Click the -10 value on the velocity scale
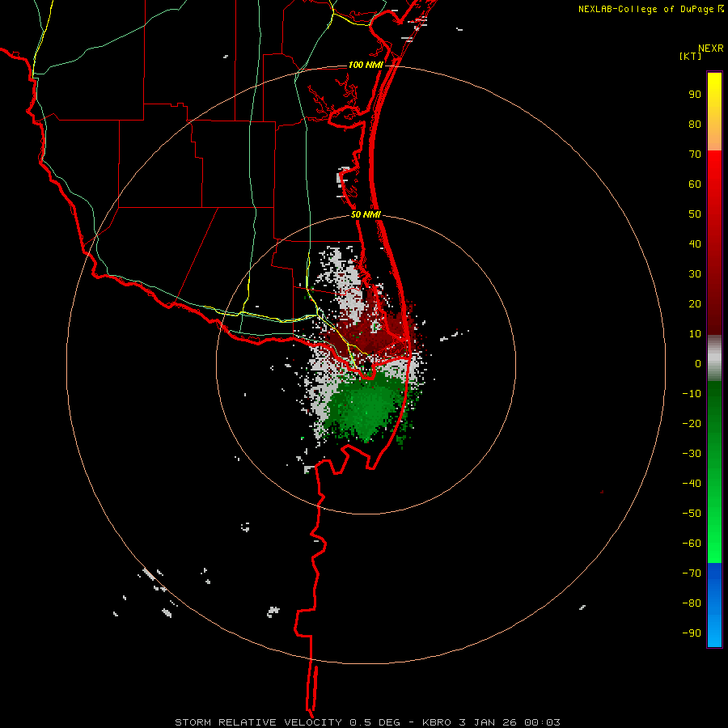Viewport: 728px width, 728px height. point(692,394)
